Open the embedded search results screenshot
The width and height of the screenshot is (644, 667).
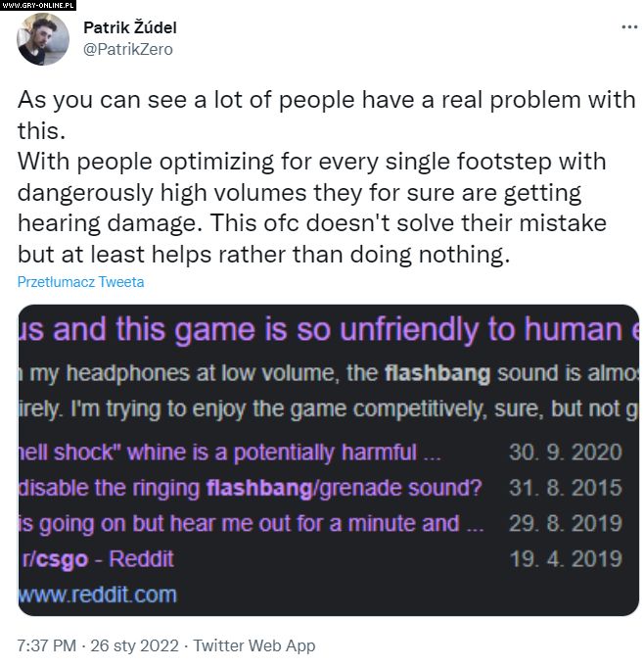328,460
